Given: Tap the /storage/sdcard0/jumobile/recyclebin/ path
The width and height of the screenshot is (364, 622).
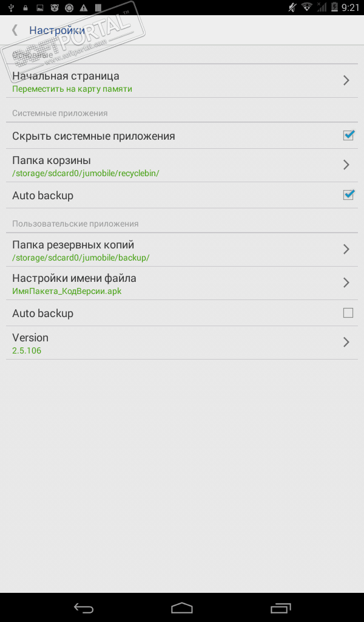Looking at the screenshot, I should click(x=86, y=173).
